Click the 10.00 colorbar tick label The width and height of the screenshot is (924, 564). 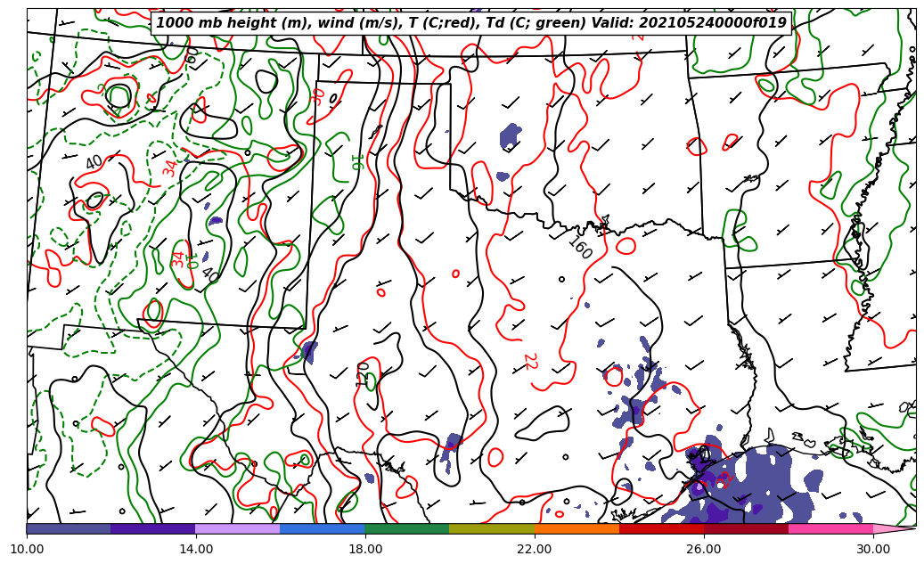tap(27, 549)
